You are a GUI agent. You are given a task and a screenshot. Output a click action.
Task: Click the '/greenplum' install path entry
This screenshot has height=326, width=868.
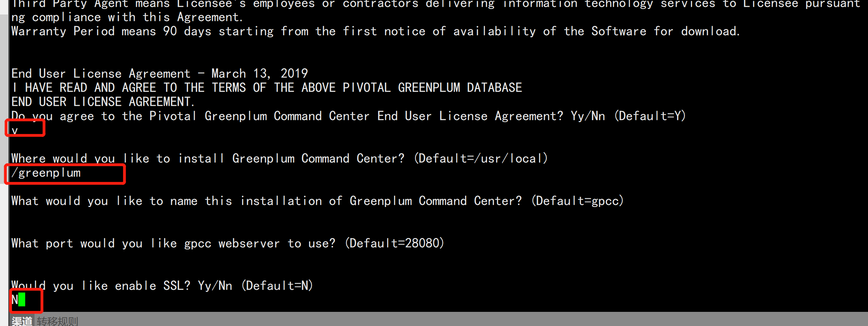pos(46,173)
